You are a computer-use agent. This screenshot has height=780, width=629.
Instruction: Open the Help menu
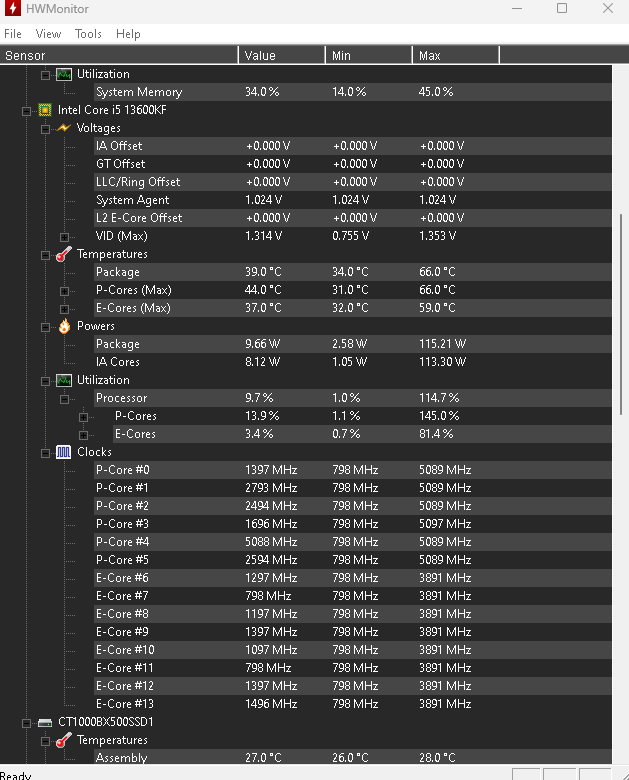coord(128,34)
